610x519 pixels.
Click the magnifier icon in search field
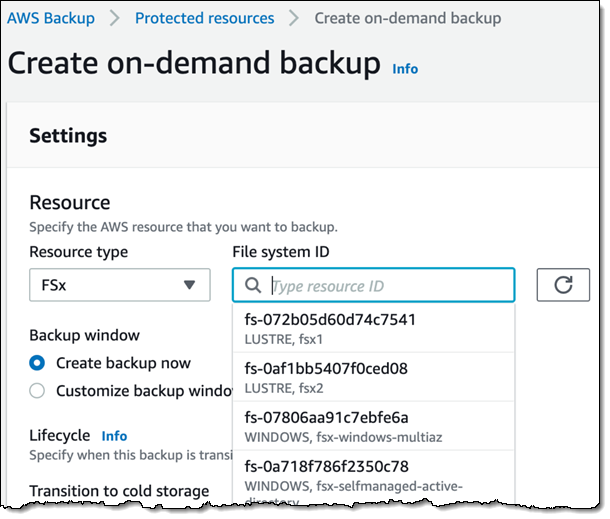[x=254, y=286]
